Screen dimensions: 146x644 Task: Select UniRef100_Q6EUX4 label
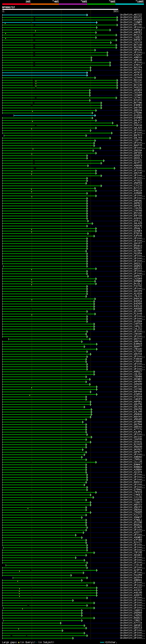point(131,110)
